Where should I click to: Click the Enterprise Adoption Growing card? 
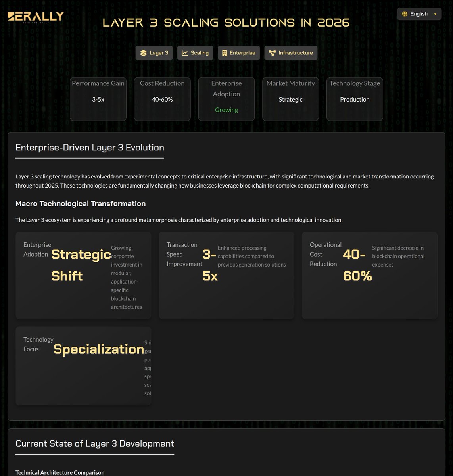pos(226,99)
